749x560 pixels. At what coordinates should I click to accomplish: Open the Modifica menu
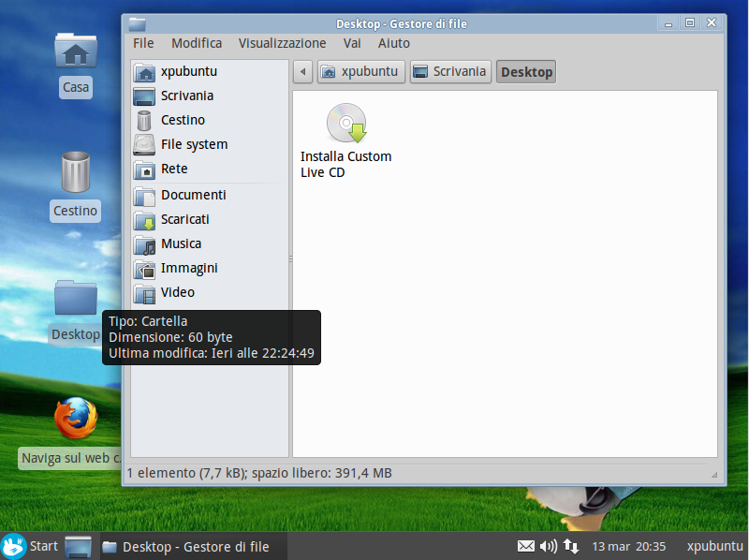tap(197, 43)
